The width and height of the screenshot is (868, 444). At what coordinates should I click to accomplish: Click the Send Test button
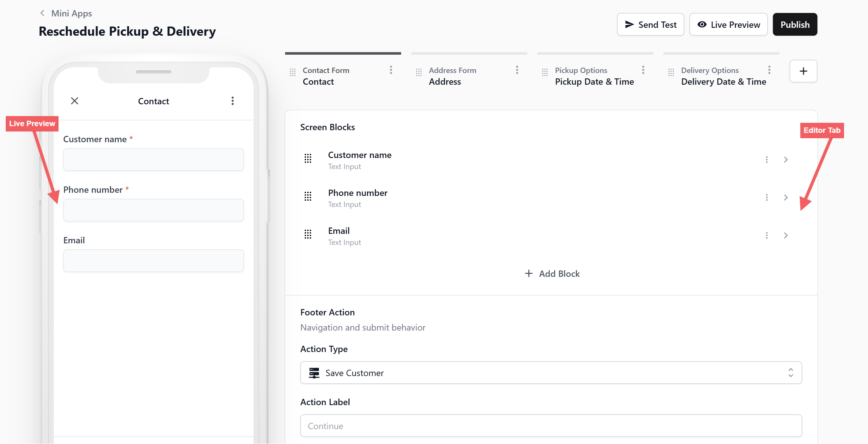[x=650, y=25]
